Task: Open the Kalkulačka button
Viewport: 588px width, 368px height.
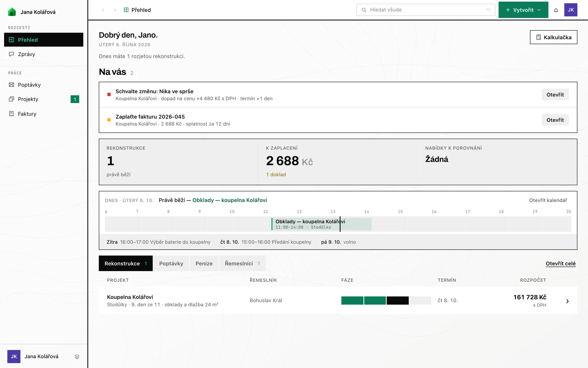Action: pos(553,37)
